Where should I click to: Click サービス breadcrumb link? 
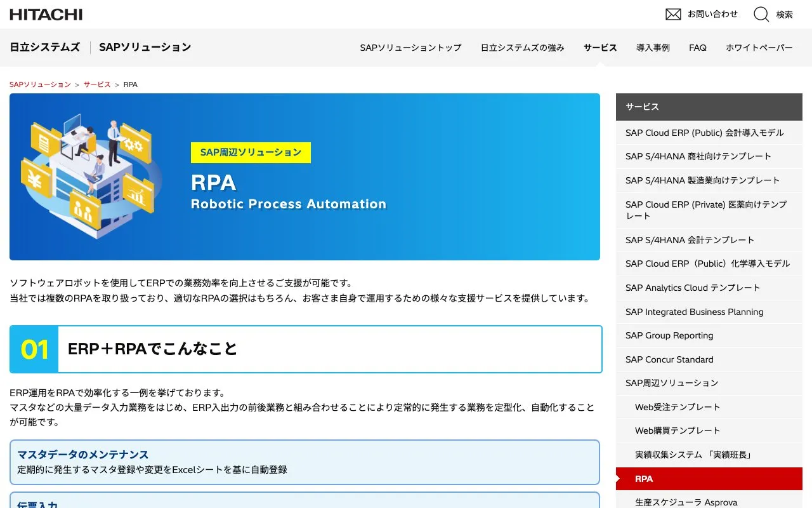(97, 84)
